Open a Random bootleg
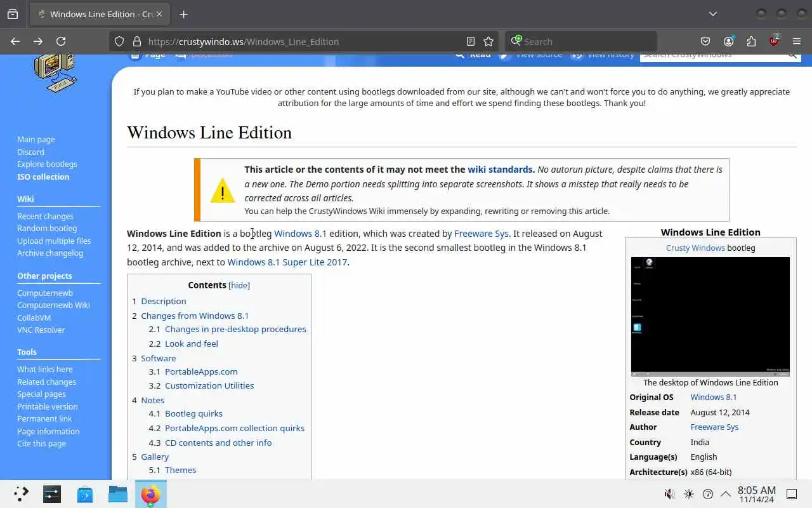Viewport: 812px width, 508px height. 47,229
